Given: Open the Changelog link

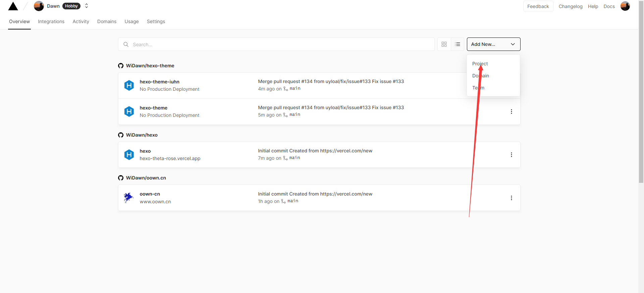Looking at the screenshot, I should pyautogui.click(x=571, y=6).
